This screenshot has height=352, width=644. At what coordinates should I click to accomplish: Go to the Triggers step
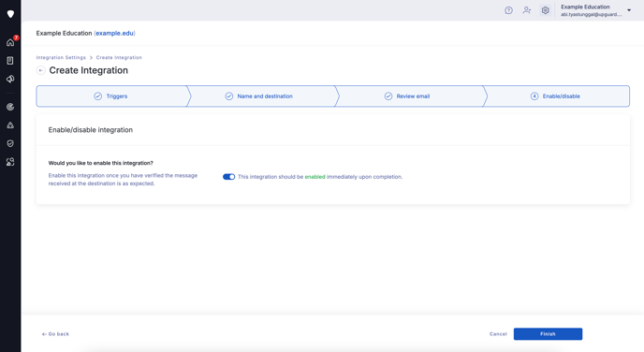click(x=110, y=96)
